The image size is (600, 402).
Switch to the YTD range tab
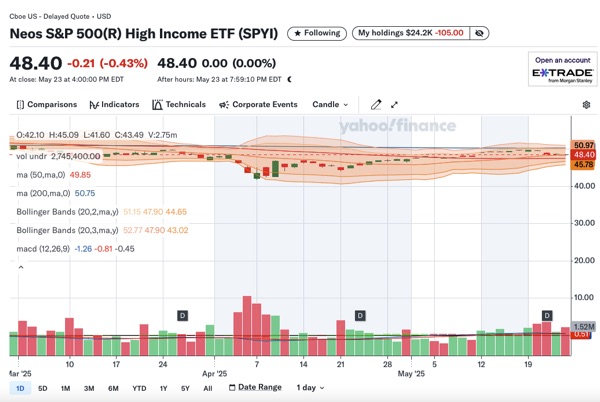pos(139,388)
